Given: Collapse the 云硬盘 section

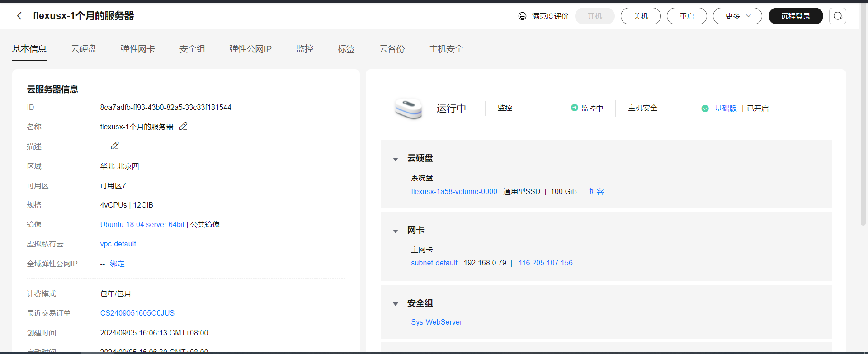Looking at the screenshot, I should [396, 159].
